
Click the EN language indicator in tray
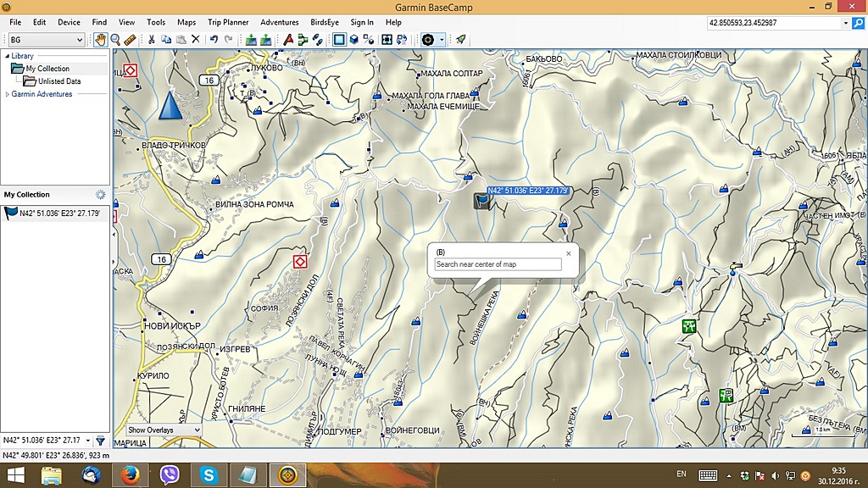(x=682, y=474)
